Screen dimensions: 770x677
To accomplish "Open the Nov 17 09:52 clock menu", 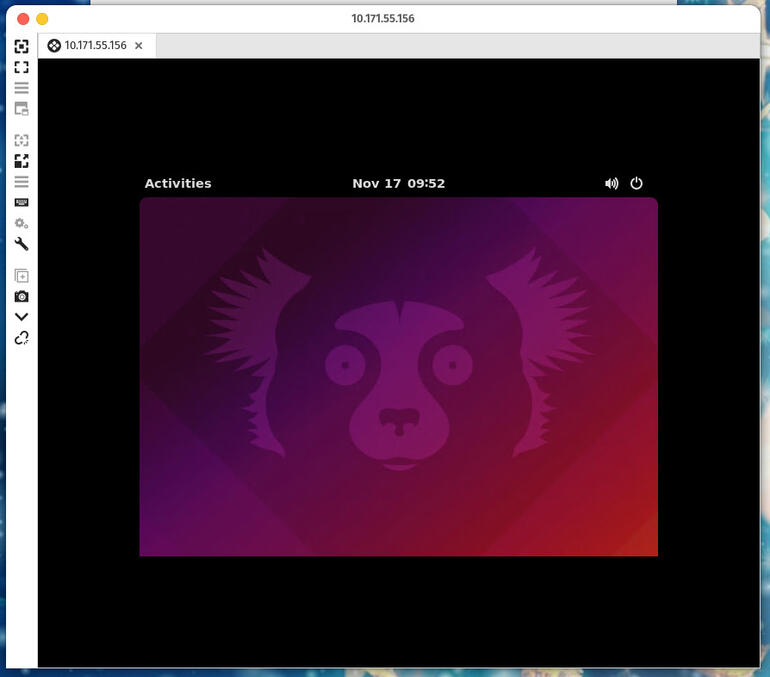I will tap(398, 183).
